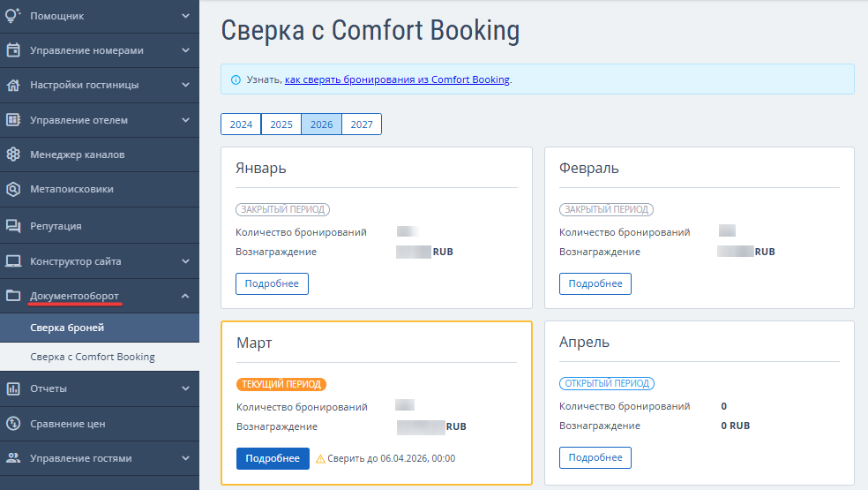Open Сверка с Comfort Booking submenu item

click(x=93, y=357)
